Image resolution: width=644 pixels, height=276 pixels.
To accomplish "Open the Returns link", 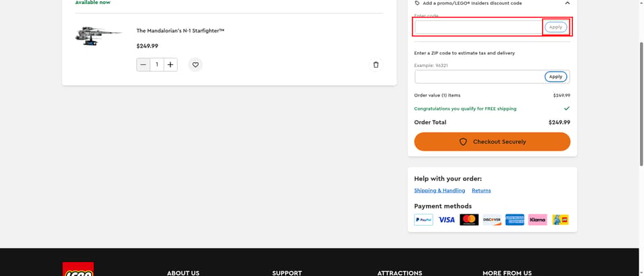I will click(482, 190).
